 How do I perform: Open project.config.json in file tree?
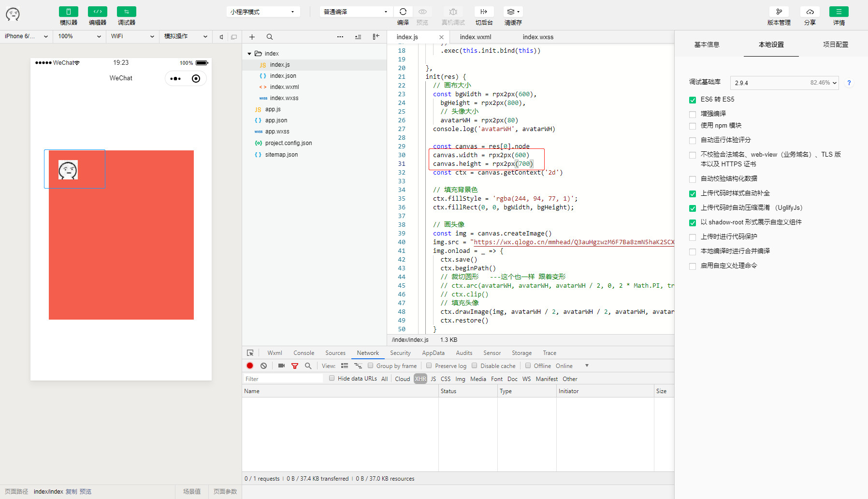click(289, 143)
